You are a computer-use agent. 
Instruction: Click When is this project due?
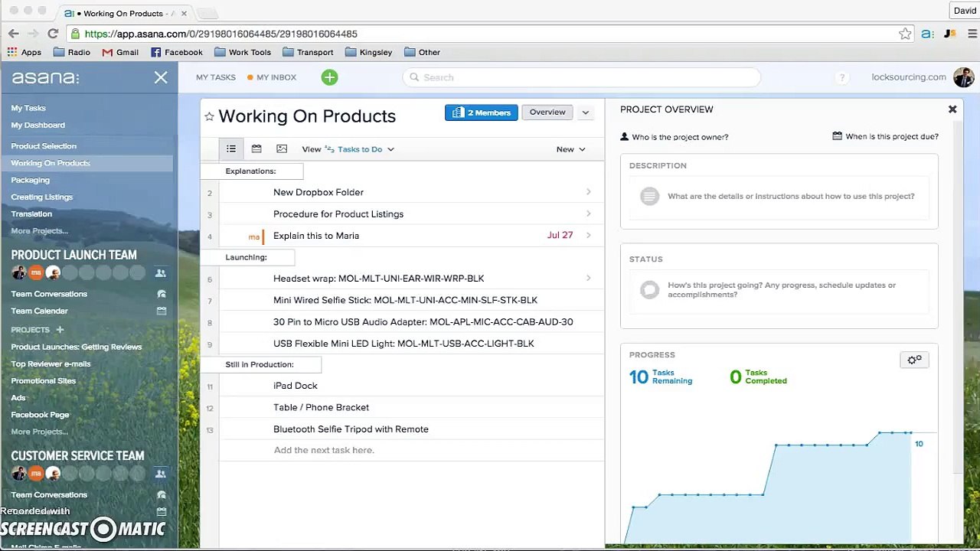point(886,137)
